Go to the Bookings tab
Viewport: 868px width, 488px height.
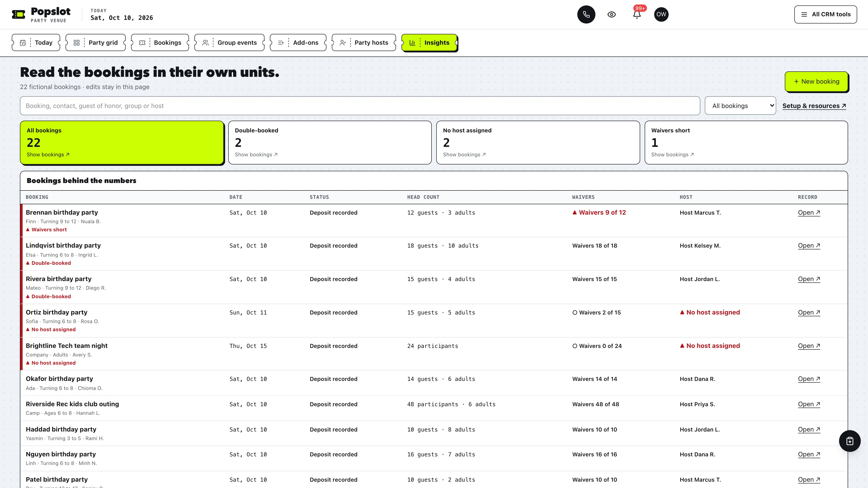pos(160,42)
